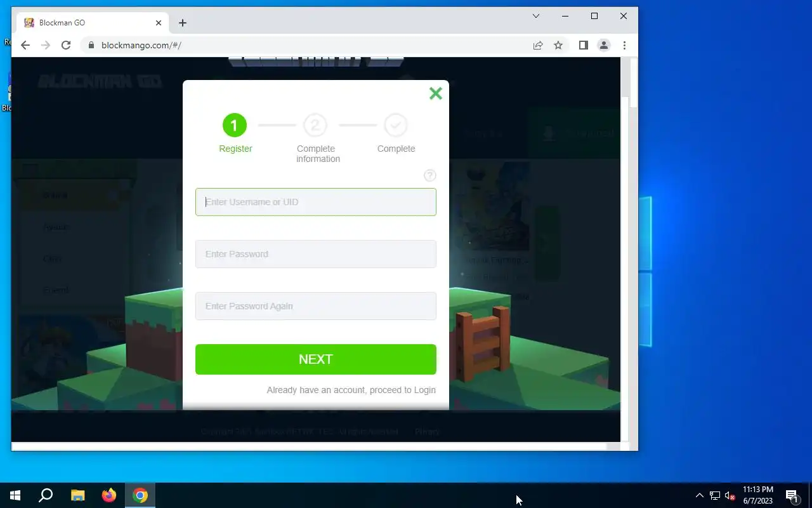Image resolution: width=812 pixels, height=508 pixels.
Task: Open the notification center icon
Action: click(792, 495)
